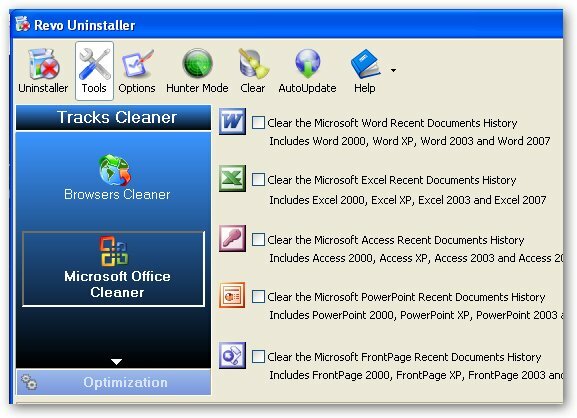The width and height of the screenshot is (577, 418).
Task: Open the Help book icon
Action: pos(365,64)
